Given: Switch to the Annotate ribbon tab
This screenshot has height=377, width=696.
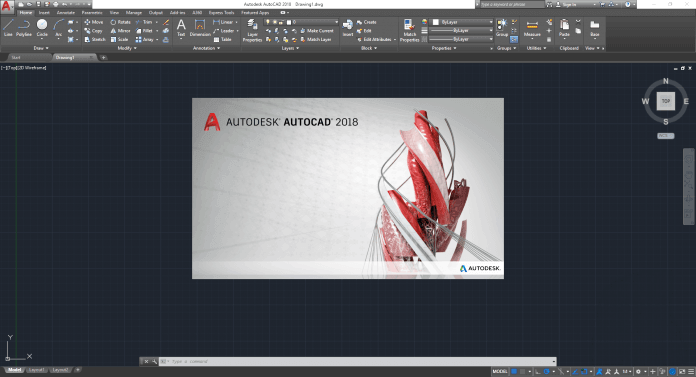Looking at the screenshot, I should (66, 12).
